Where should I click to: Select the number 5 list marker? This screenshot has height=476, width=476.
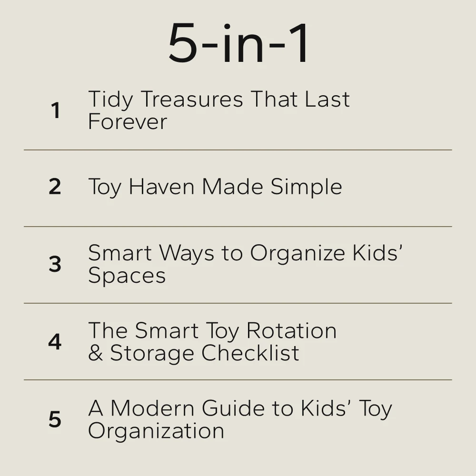[55, 419]
